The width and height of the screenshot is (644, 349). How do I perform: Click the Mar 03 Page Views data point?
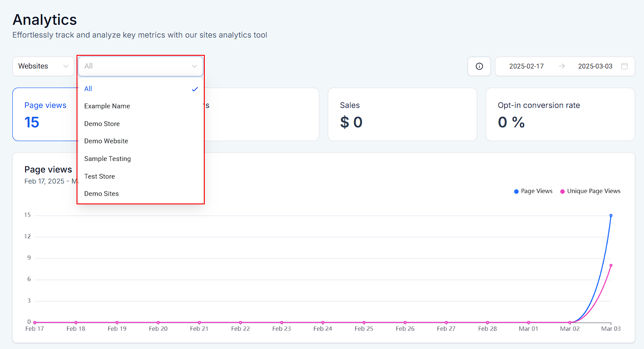611,215
